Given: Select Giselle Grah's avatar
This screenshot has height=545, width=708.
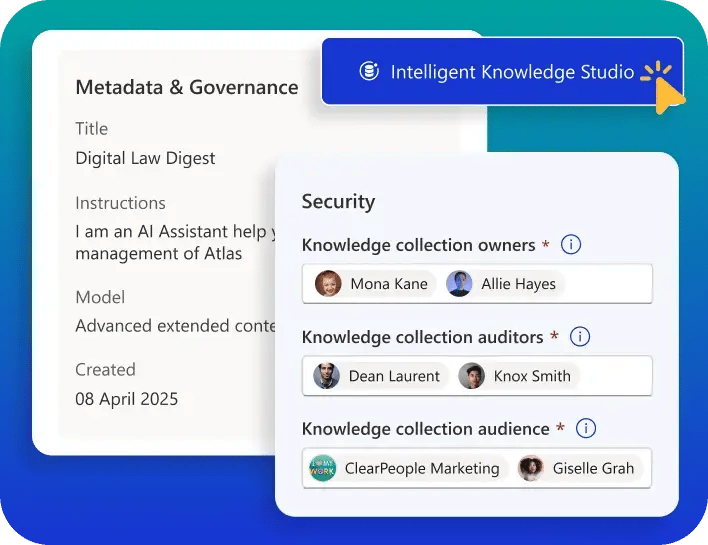Looking at the screenshot, I should point(531,468).
